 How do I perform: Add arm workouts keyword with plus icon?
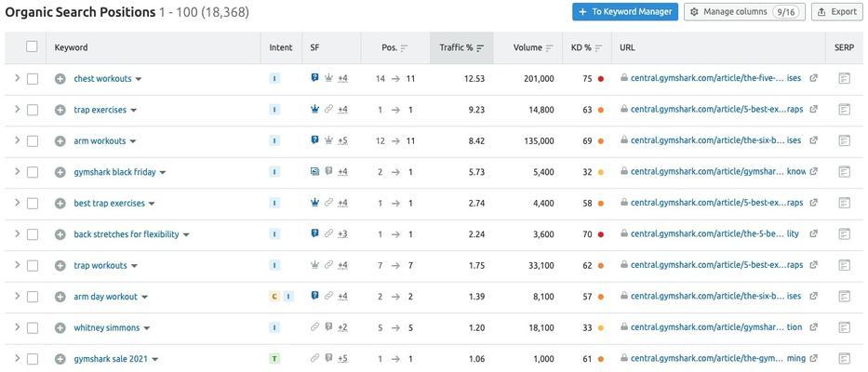click(x=60, y=141)
